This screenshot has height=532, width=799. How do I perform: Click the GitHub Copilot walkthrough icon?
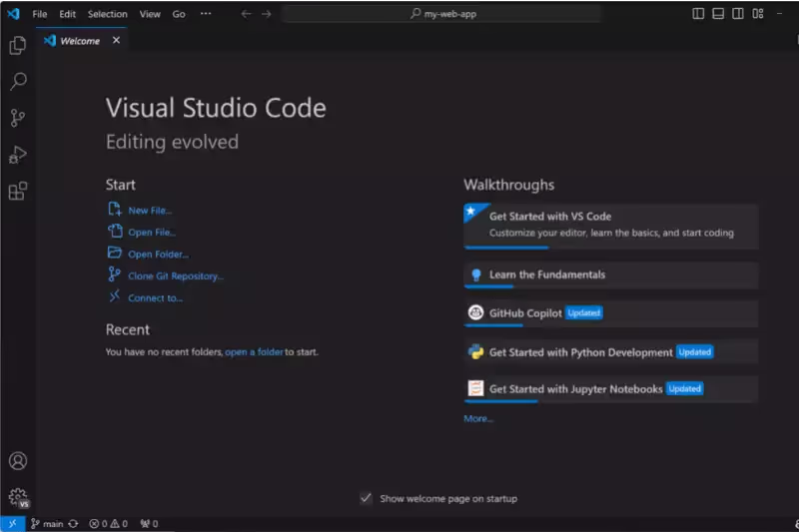tap(475, 312)
